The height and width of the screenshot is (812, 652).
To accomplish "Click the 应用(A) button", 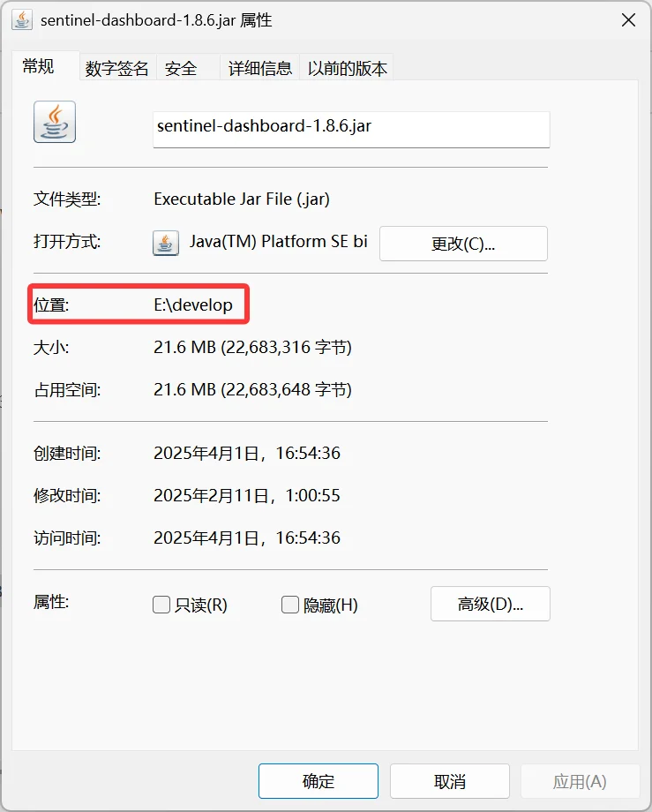I will coord(580,781).
